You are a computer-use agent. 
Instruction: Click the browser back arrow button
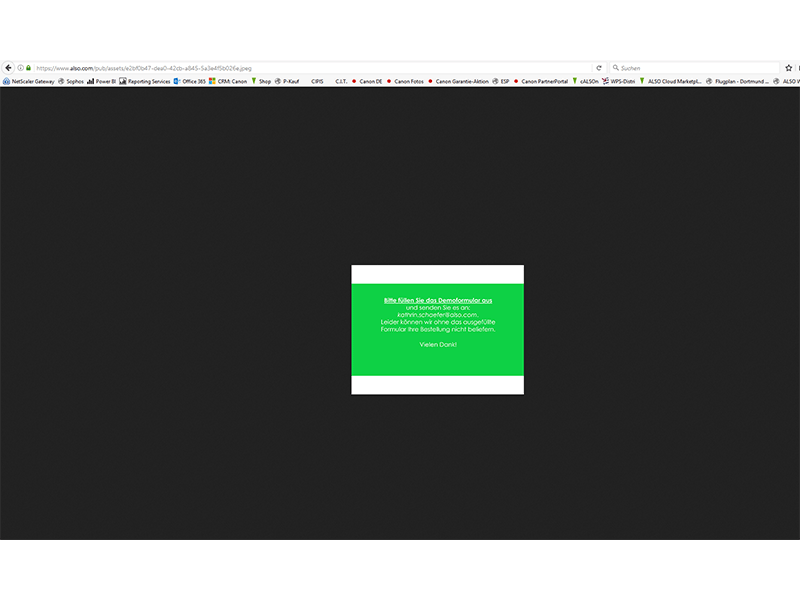coord(8,68)
